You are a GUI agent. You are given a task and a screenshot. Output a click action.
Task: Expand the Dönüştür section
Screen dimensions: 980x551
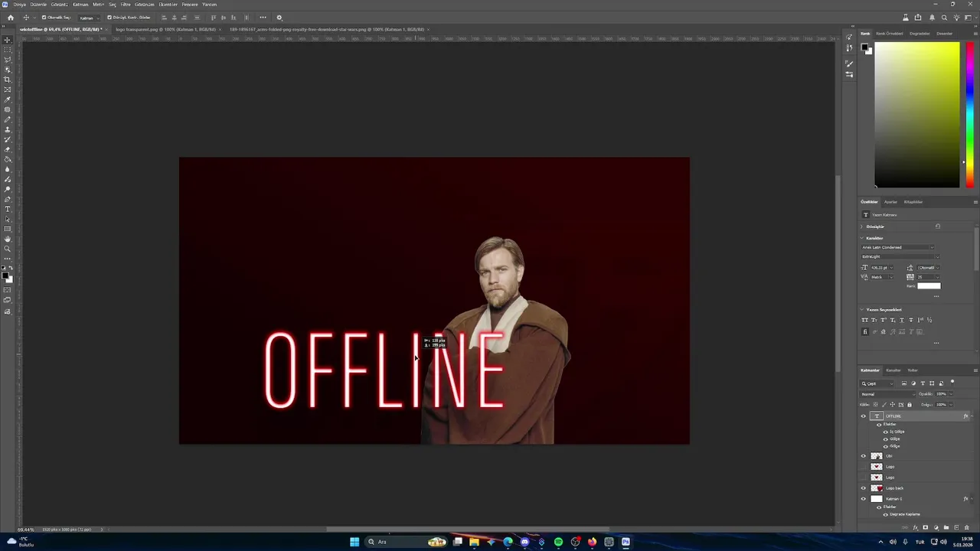[861, 227]
